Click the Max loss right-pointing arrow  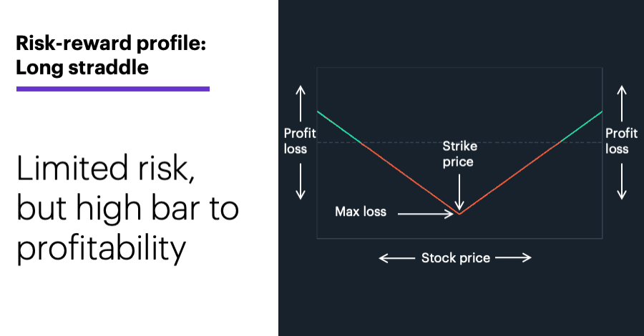(x=426, y=214)
